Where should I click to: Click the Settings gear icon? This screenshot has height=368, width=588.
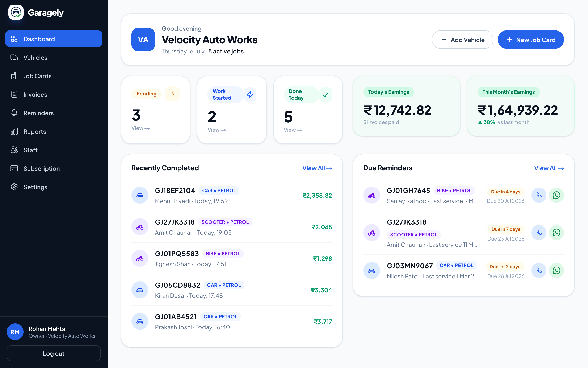click(14, 187)
